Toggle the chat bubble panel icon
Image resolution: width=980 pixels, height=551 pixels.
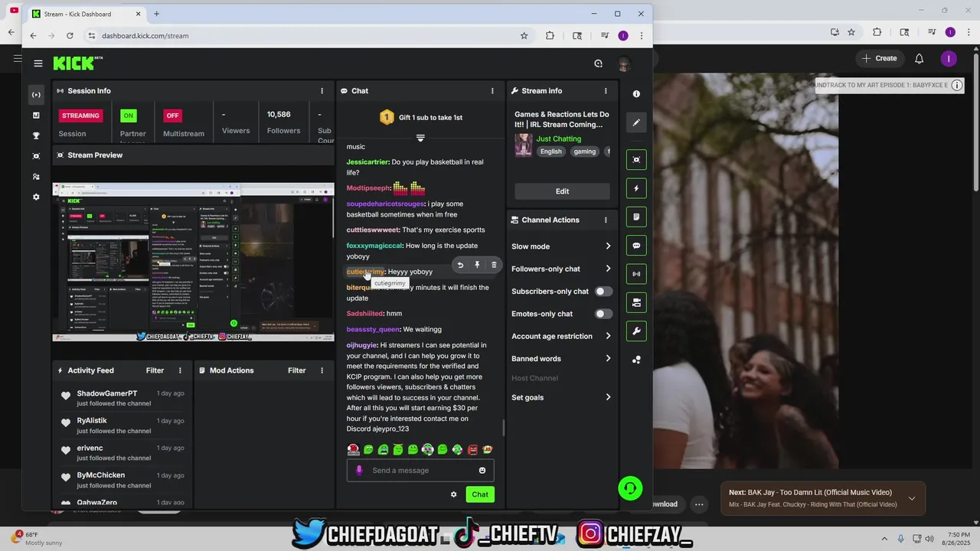pyautogui.click(x=636, y=246)
